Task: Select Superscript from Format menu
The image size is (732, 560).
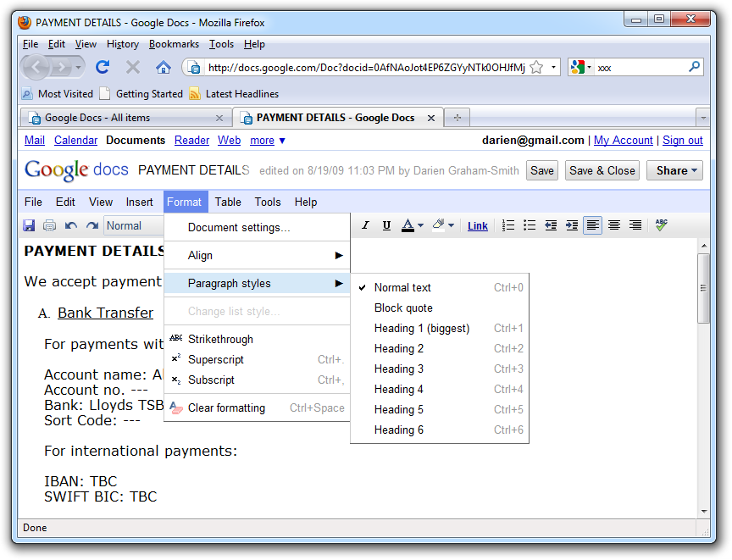Action: (258, 360)
